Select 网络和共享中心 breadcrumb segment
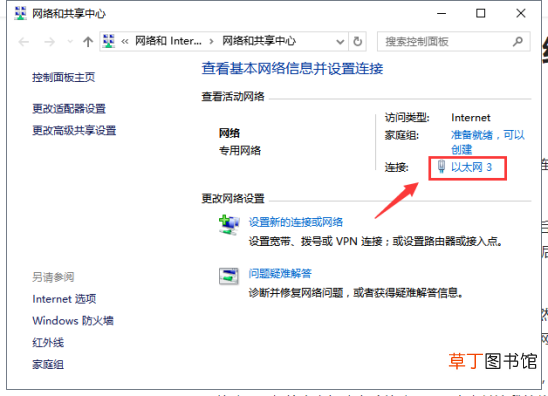This screenshot has width=548, height=396. point(259,41)
